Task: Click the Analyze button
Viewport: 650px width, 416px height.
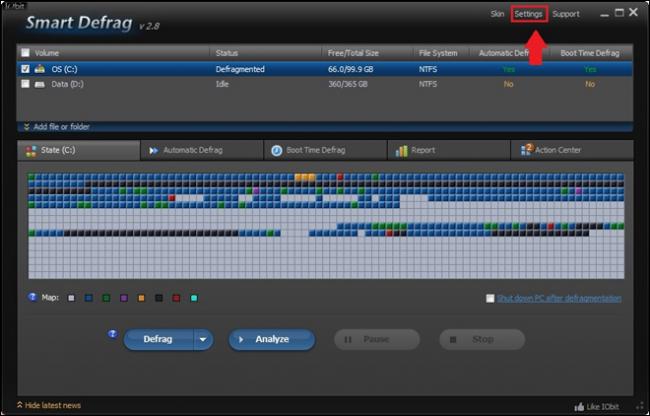Action: tap(272, 339)
